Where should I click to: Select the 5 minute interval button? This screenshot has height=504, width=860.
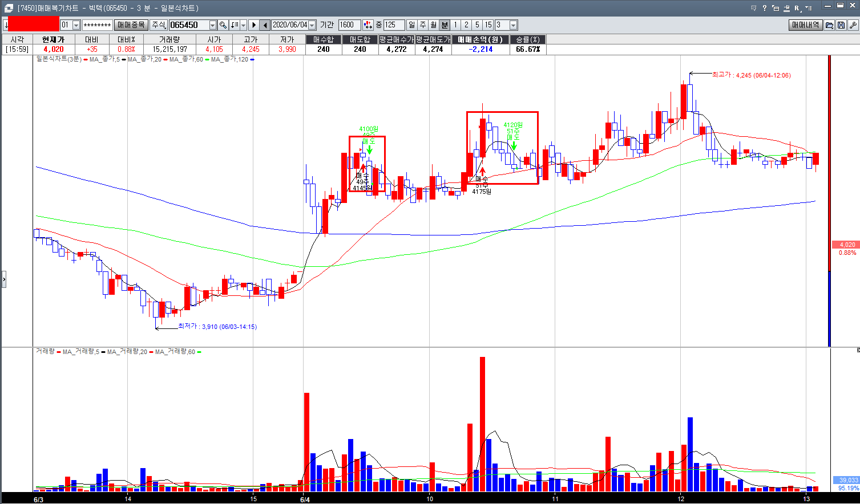[477, 25]
